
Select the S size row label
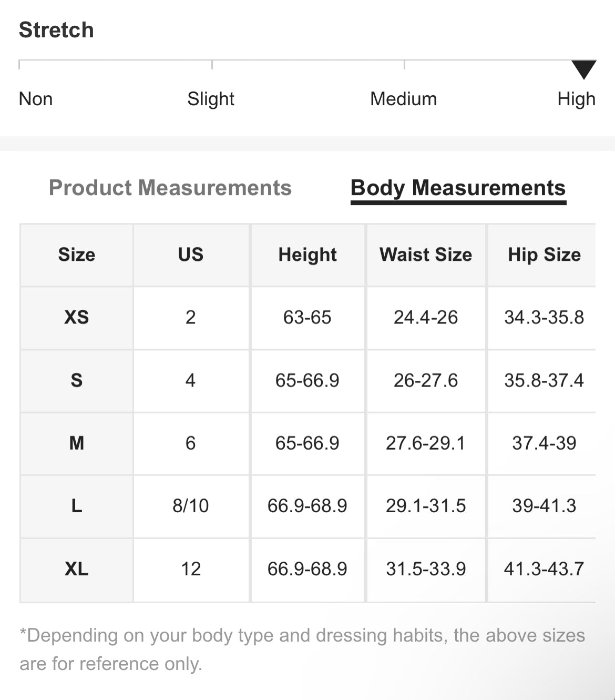[x=77, y=380]
